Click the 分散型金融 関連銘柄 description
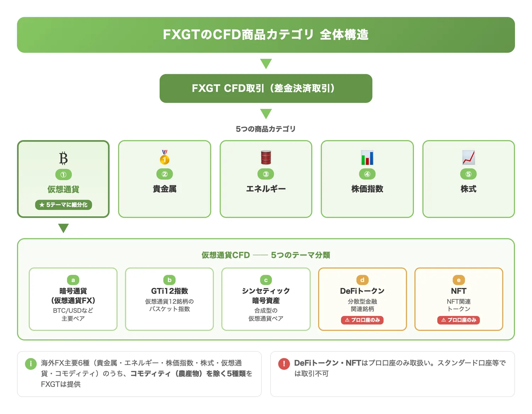The width and height of the screenshot is (532, 414). (362, 305)
